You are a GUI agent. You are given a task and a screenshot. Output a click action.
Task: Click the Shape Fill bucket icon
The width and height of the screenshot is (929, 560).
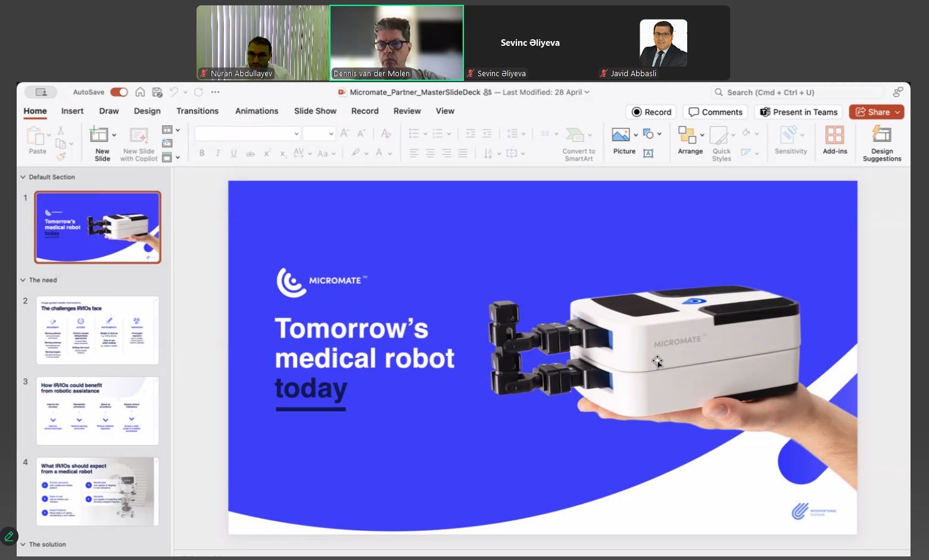(746, 134)
